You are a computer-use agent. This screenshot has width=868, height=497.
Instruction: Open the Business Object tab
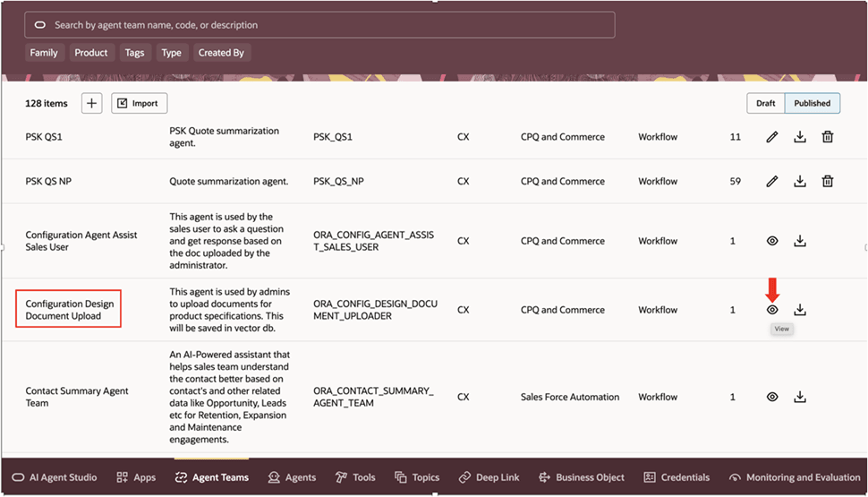tap(582, 477)
